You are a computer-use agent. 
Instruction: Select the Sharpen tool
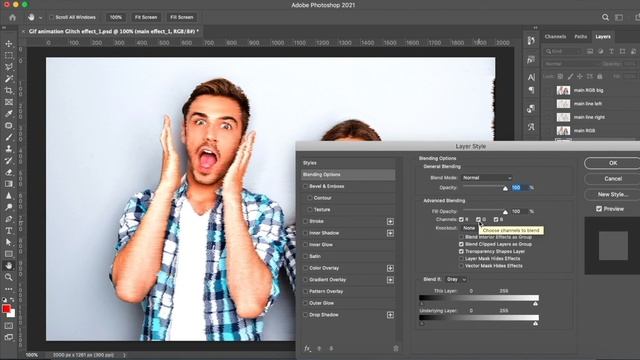coord(9,196)
